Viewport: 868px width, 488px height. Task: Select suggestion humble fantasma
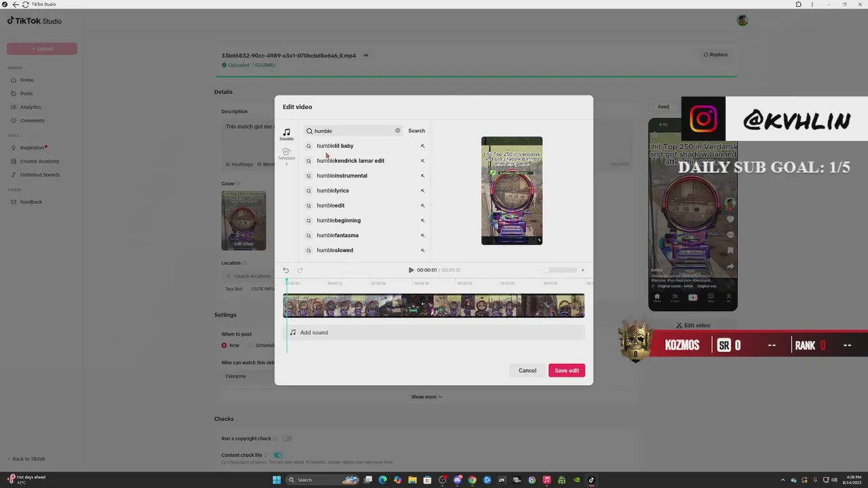(338, 235)
